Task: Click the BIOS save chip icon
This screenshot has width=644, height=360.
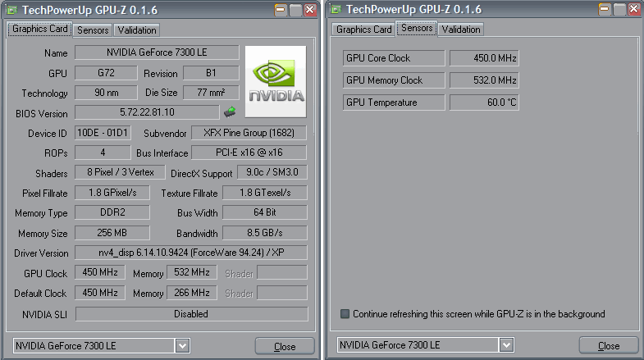Action: click(x=230, y=112)
